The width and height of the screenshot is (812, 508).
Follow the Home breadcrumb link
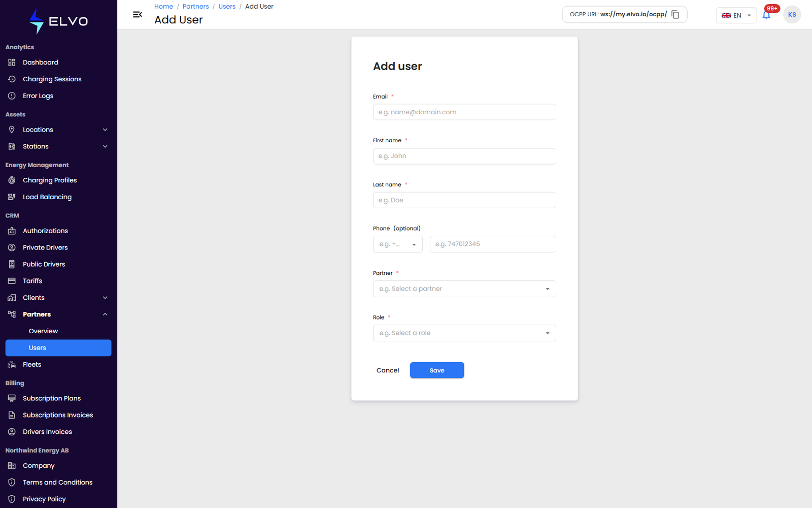click(x=163, y=7)
